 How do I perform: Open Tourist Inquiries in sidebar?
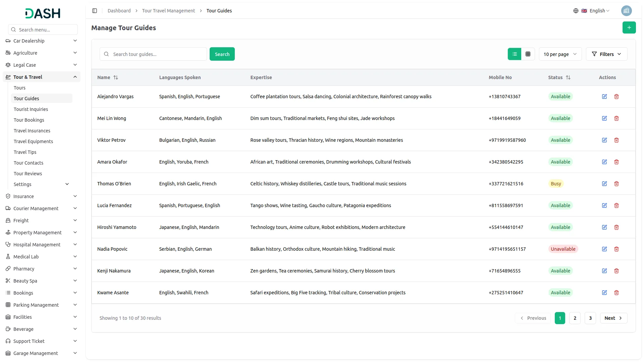31,109
